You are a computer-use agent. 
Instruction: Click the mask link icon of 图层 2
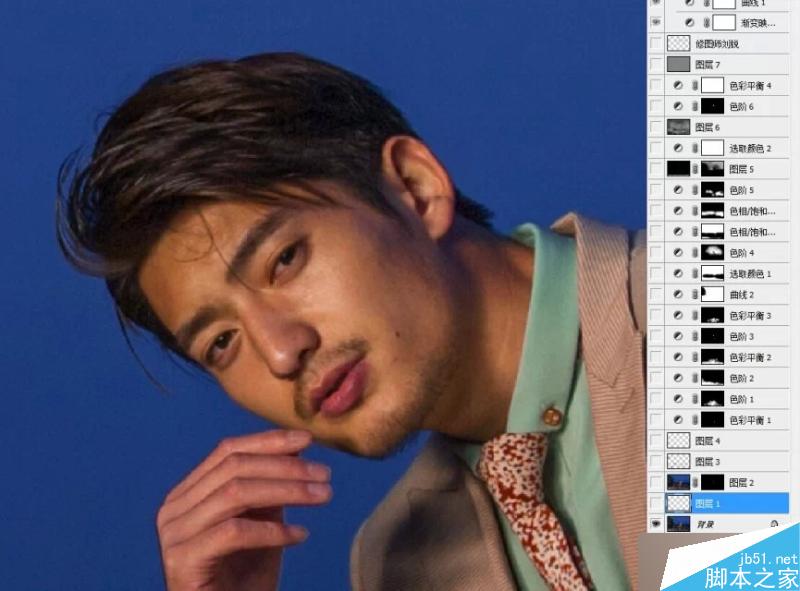click(x=695, y=482)
